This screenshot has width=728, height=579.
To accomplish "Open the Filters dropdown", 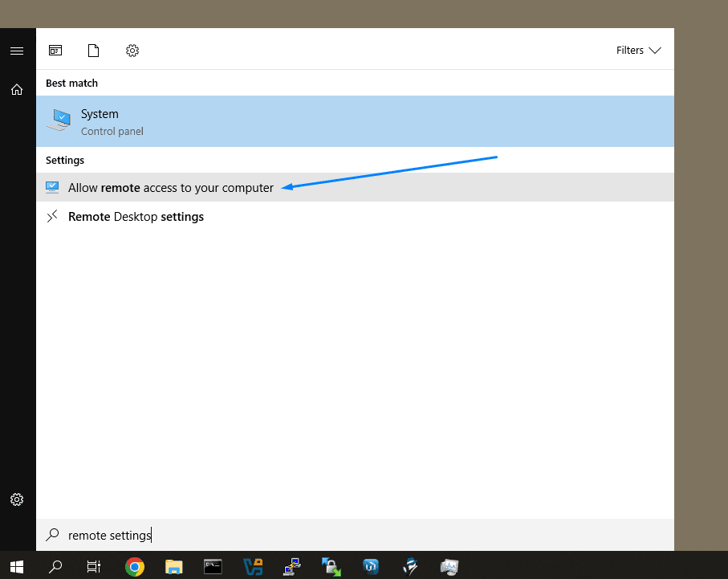I will click(x=638, y=50).
